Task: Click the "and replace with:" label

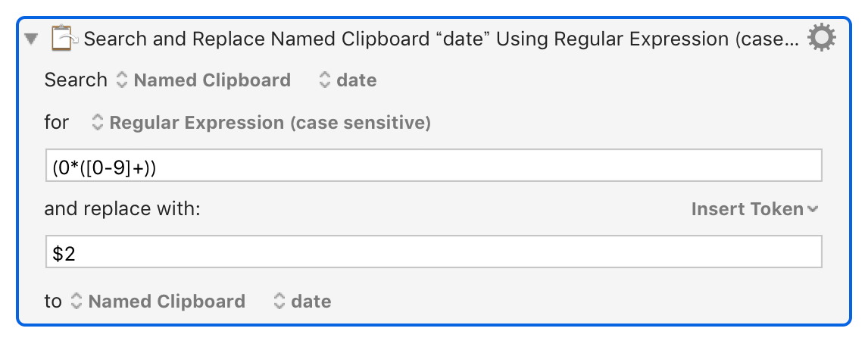Action: point(122,209)
